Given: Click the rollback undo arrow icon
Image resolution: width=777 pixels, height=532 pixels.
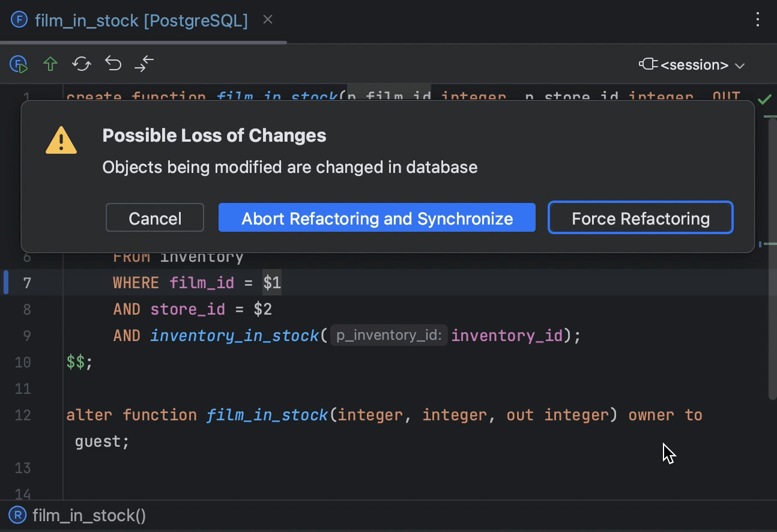Looking at the screenshot, I should [x=113, y=63].
